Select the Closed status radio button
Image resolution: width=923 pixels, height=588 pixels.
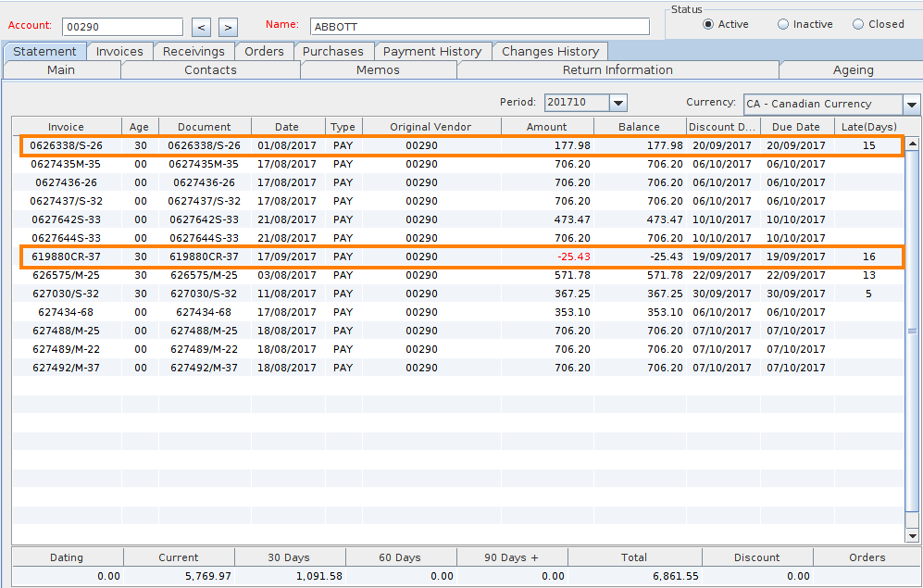pyautogui.click(x=858, y=24)
